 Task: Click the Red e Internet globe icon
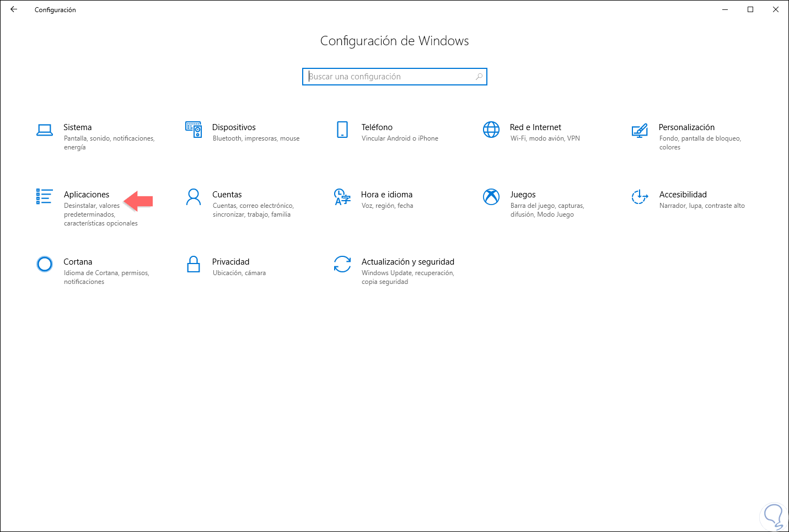click(x=491, y=130)
